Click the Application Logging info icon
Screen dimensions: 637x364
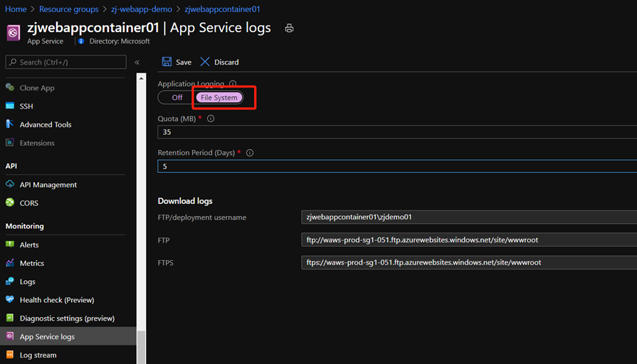233,84
